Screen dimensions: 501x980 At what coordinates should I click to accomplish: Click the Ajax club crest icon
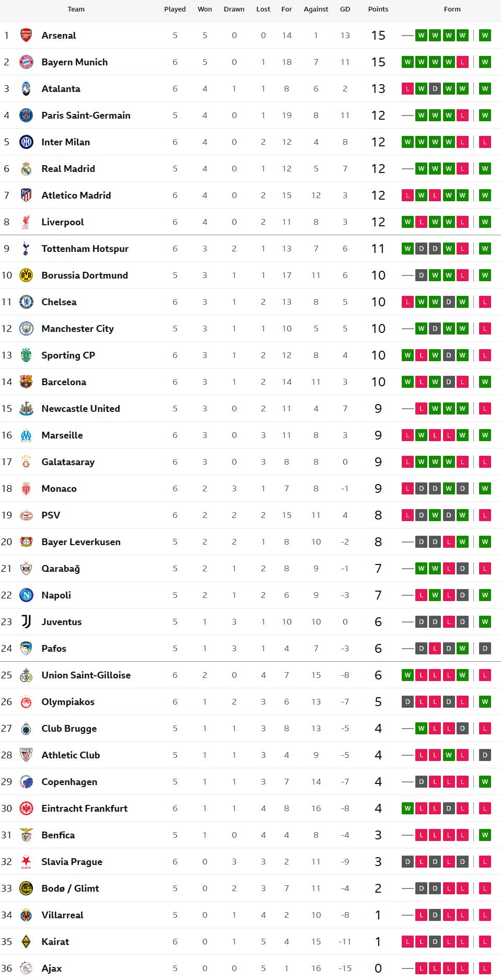tap(26, 969)
